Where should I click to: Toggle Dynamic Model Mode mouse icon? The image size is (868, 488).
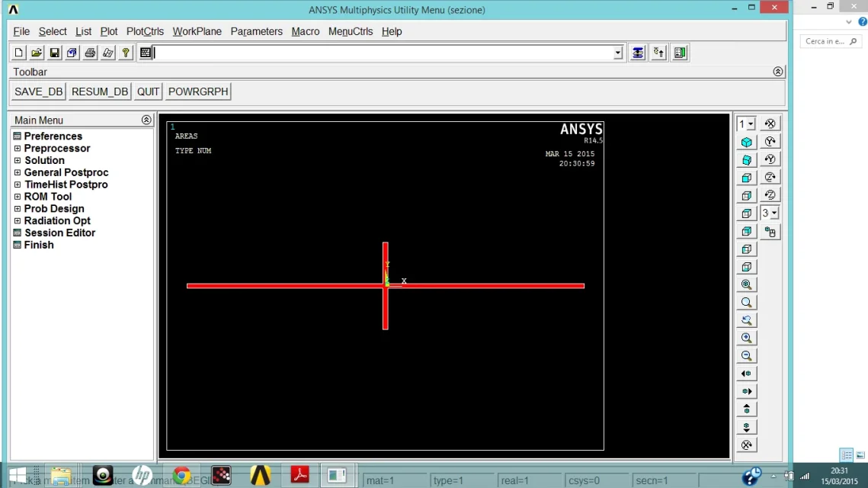[770, 232]
